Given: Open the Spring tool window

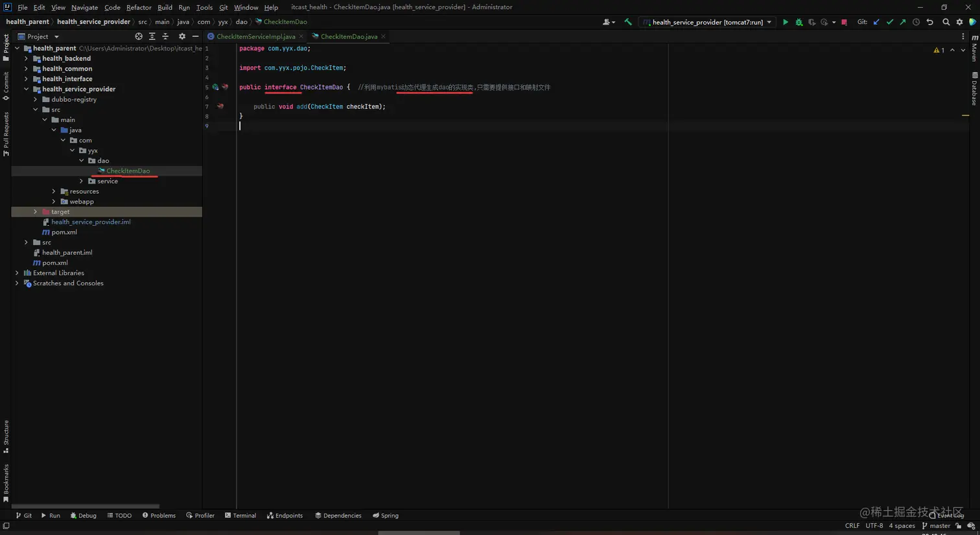Looking at the screenshot, I should click(x=386, y=516).
